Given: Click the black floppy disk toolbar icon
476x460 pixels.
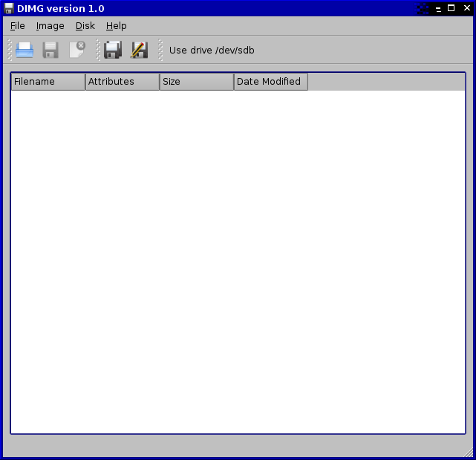Looking at the screenshot, I should pos(113,50).
